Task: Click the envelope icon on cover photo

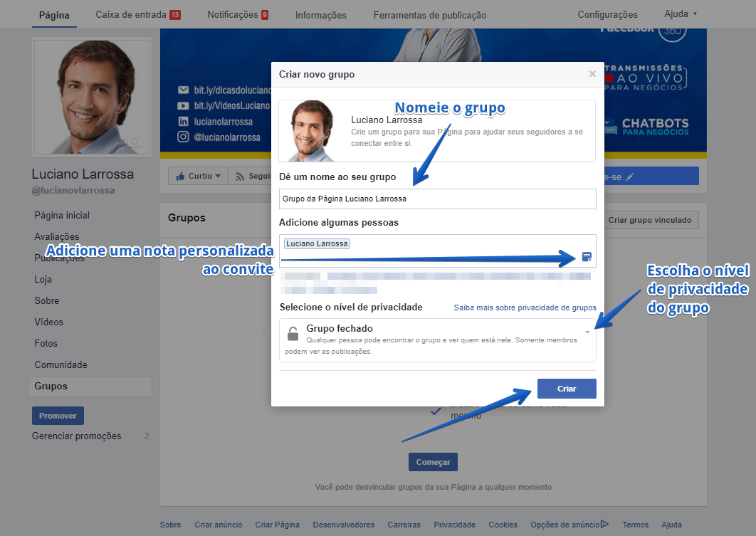Action: tap(183, 90)
